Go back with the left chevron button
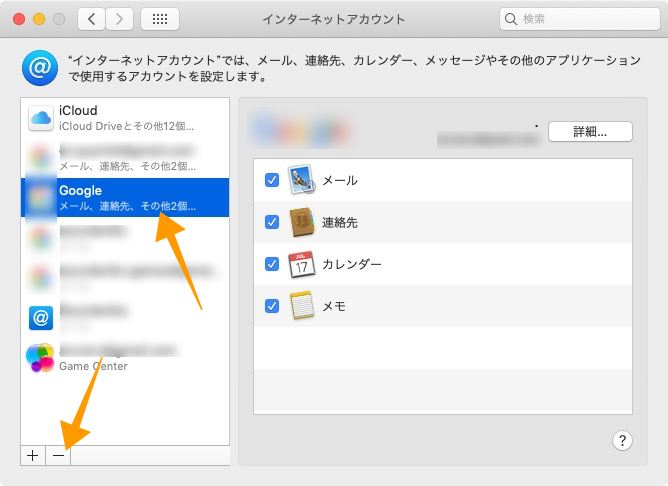This screenshot has height=486, width=668. (91, 19)
